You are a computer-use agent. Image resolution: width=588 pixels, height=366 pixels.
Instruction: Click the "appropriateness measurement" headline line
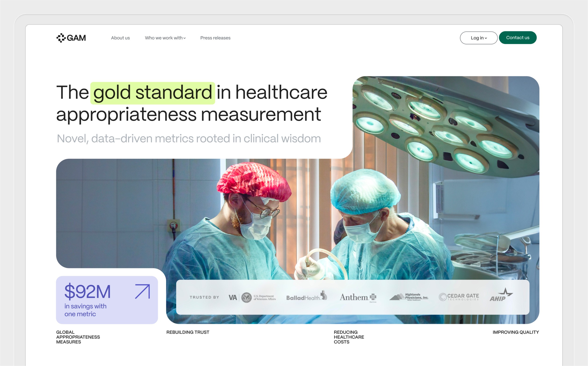click(189, 115)
